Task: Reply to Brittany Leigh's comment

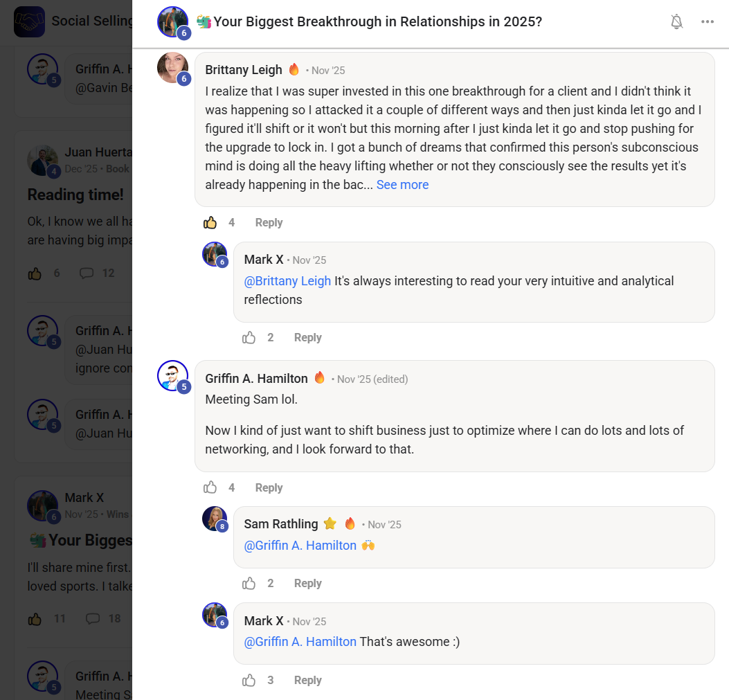Action: point(269,223)
